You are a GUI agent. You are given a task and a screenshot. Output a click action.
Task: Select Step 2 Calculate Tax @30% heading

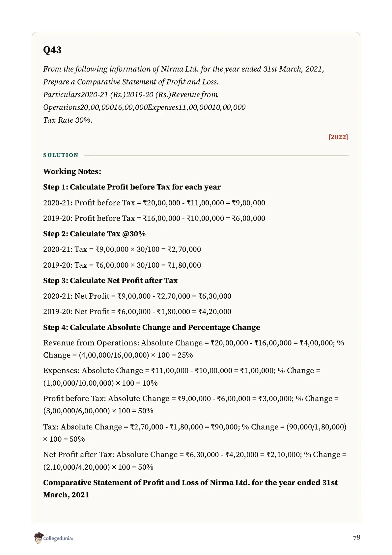(94, 234)
